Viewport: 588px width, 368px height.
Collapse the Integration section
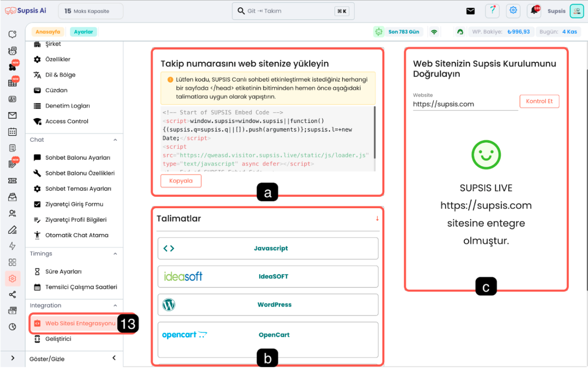click(115, 306)
